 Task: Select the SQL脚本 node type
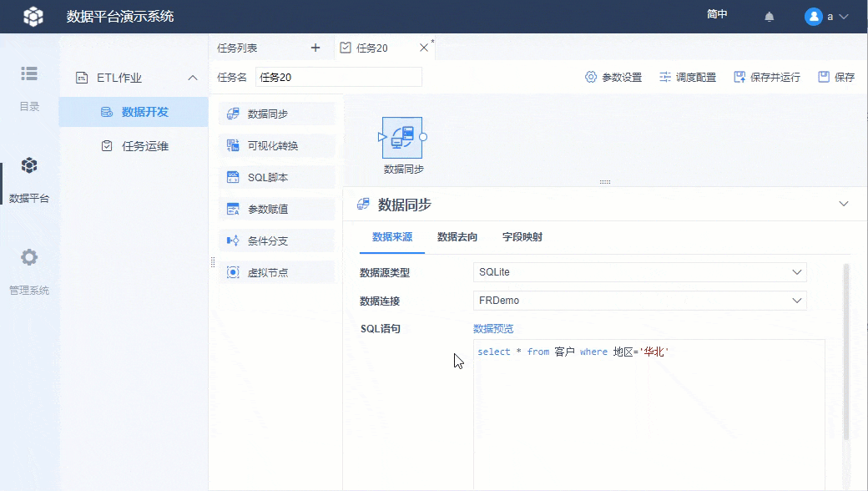[277, 178]
